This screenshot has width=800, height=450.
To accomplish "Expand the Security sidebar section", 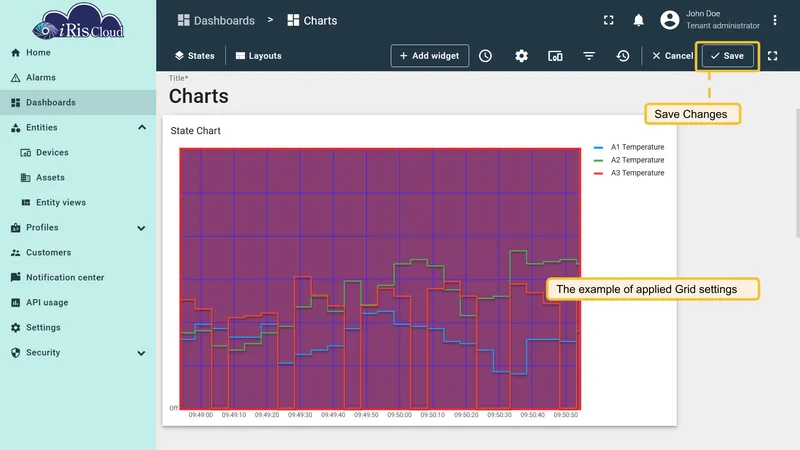I will (141, 353).
